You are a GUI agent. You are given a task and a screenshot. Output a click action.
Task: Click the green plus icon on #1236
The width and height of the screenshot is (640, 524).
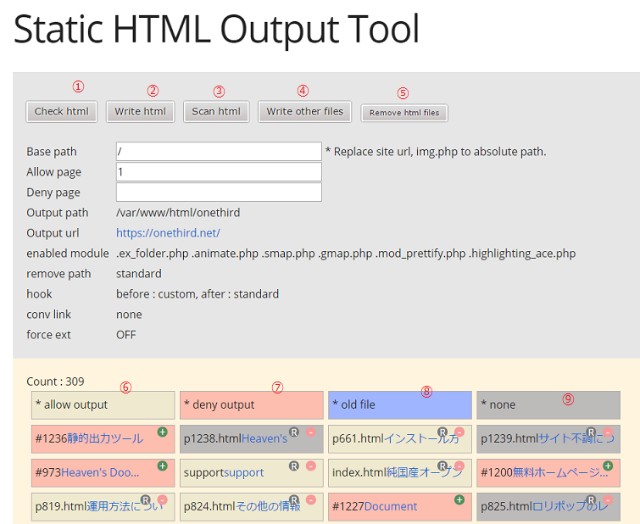coord(162,433)
